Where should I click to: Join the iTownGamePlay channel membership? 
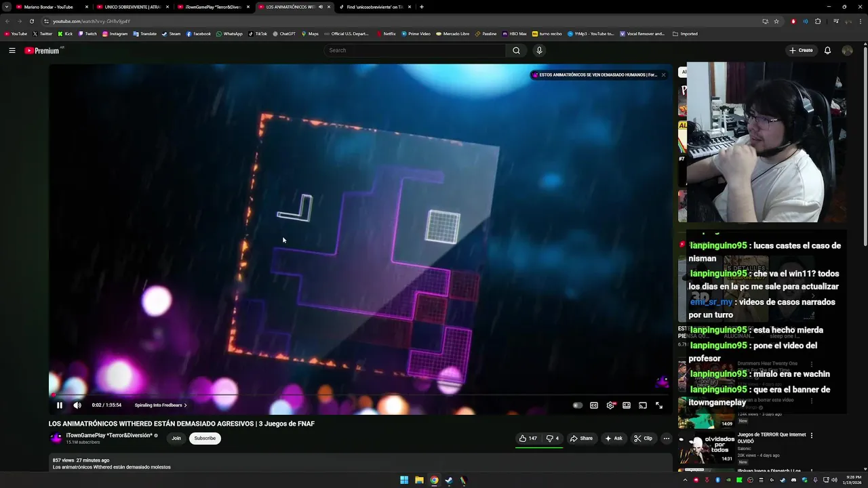pos(176,439)
